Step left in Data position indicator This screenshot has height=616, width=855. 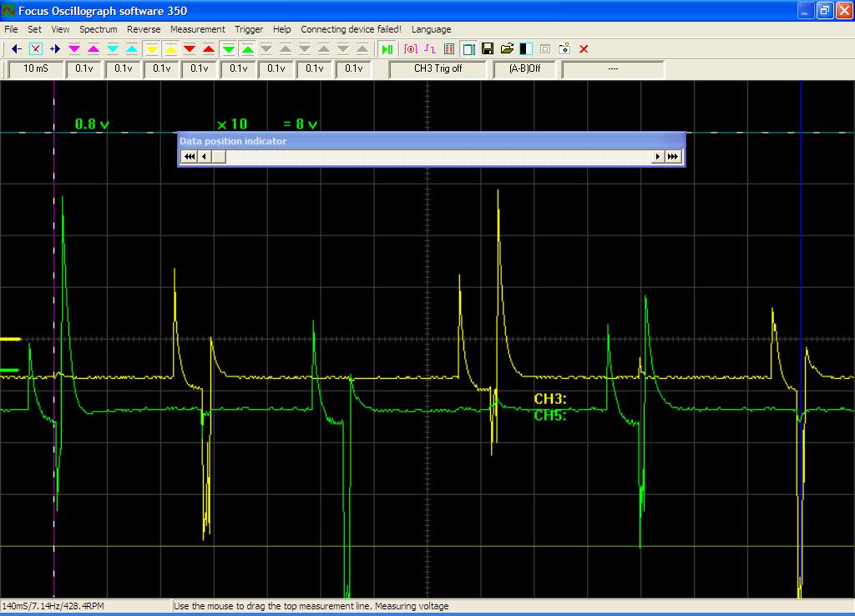(205, 156)
